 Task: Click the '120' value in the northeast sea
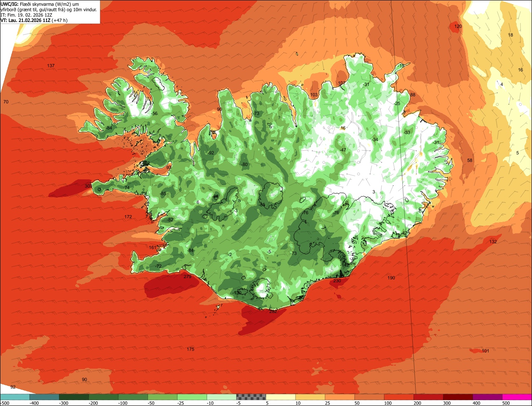tap(458, 26)
